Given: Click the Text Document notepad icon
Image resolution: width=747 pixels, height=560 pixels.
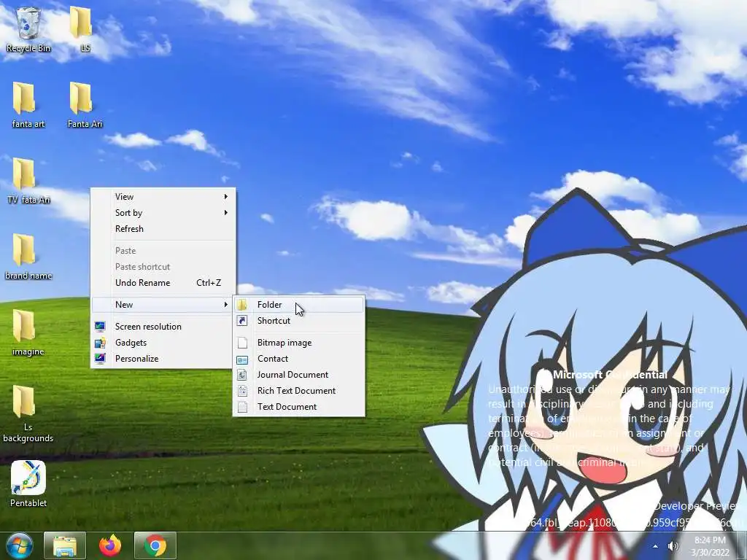Looking at the screenshot, I should coord(242,407).
